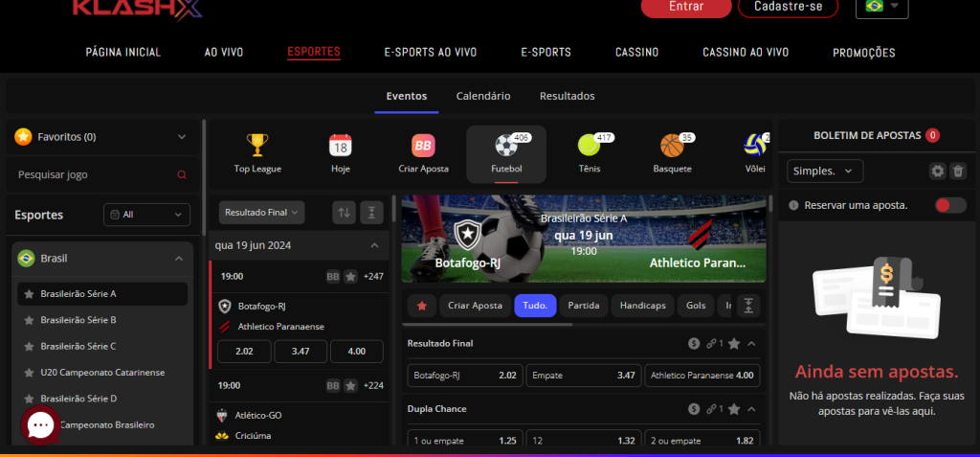This screenshot has width=980, height=457.
Task: Open the bet slip settings gear
Action: (x=938, y=171)
